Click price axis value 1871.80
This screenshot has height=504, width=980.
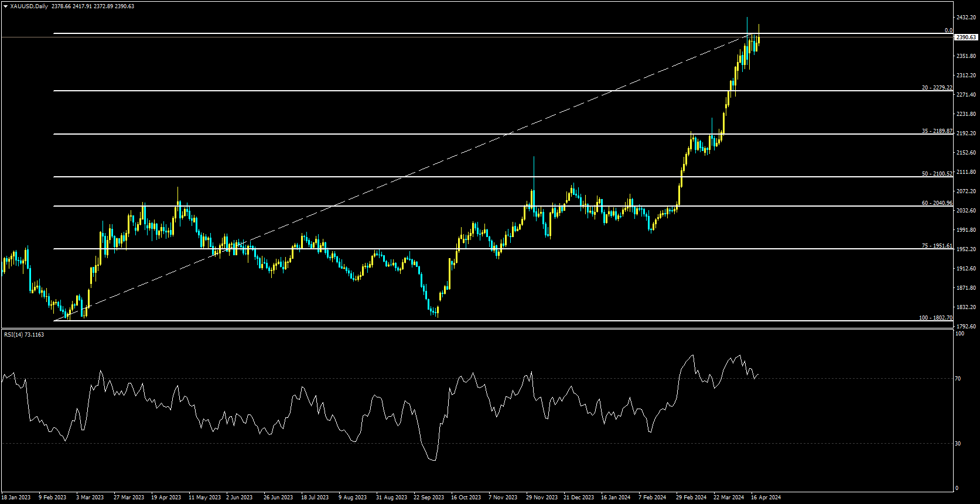(x=966, y=288)
